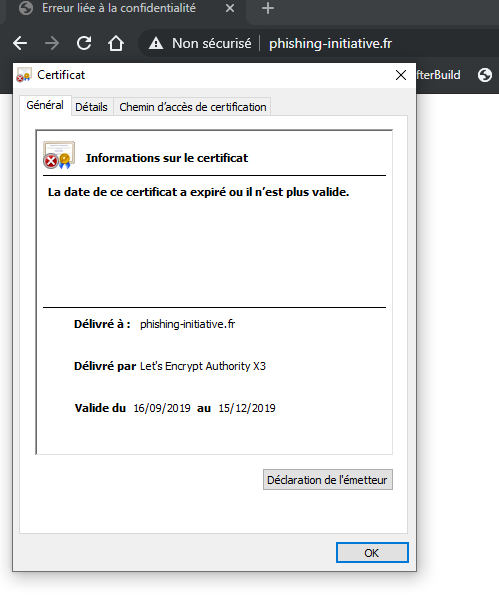Click the 'Non sécurisé' warning triangle icon
499x595 pixels.
[x=156, y=44]
